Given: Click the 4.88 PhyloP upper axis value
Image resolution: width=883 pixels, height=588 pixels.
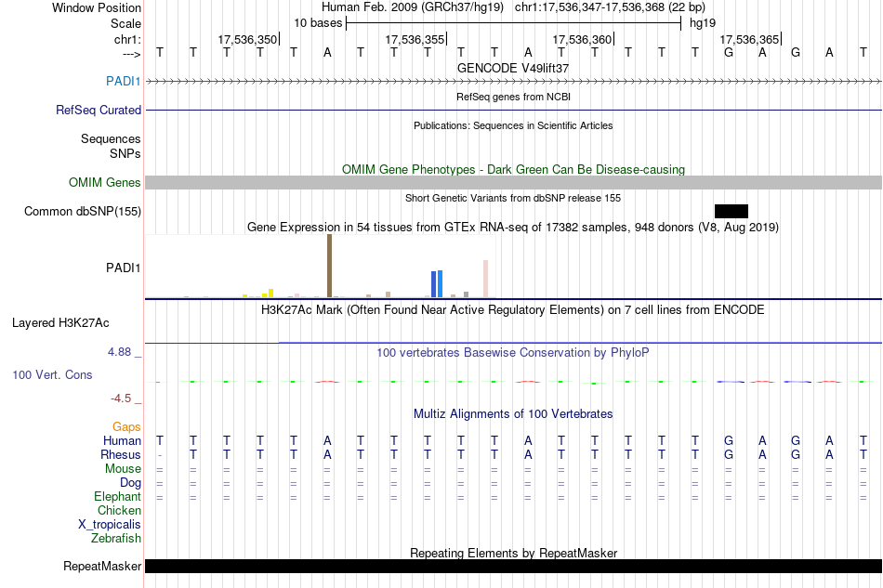Looking at the screenshot, I should click(x=119, y=352).
